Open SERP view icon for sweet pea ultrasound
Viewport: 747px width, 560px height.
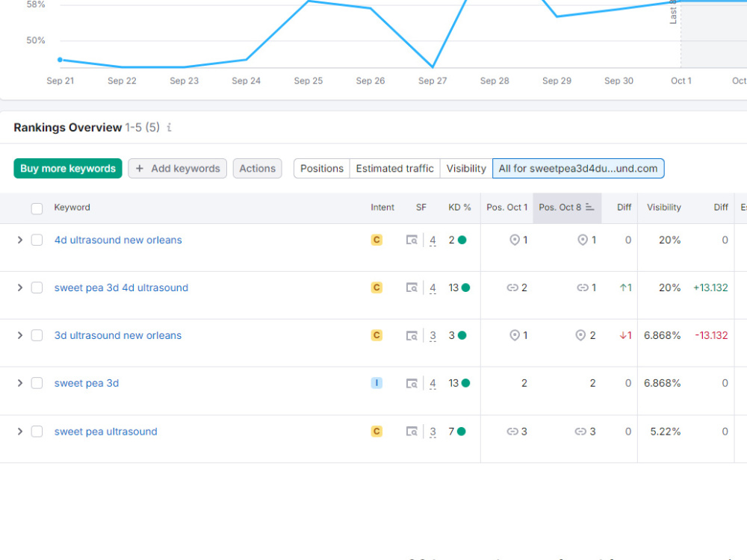click(412, 432)
